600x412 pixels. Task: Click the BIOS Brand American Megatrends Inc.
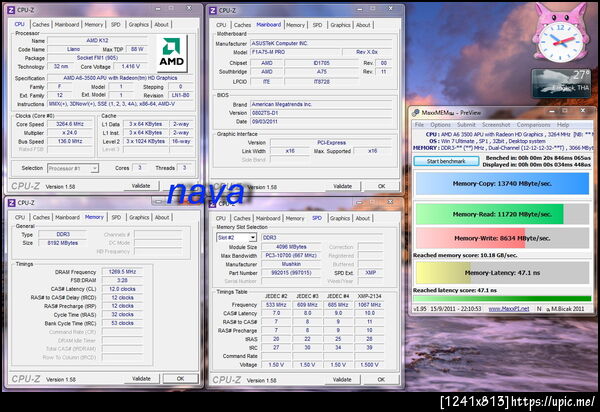coord(321,104)
